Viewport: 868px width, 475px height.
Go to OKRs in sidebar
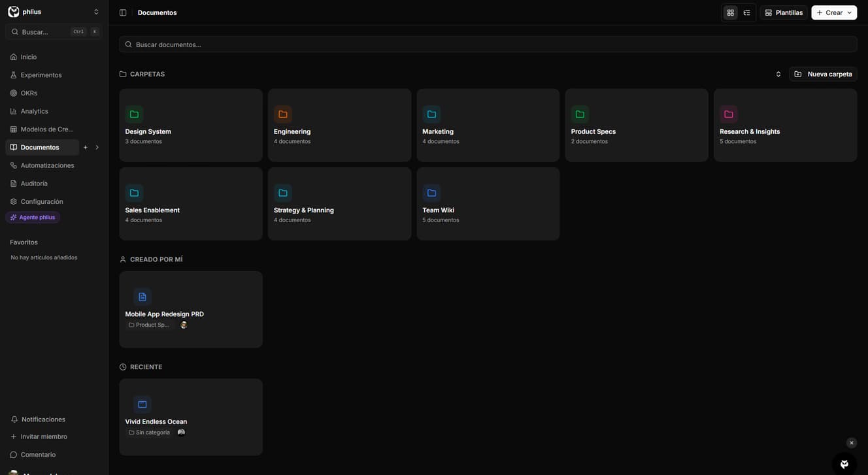(x=29, y=93)
